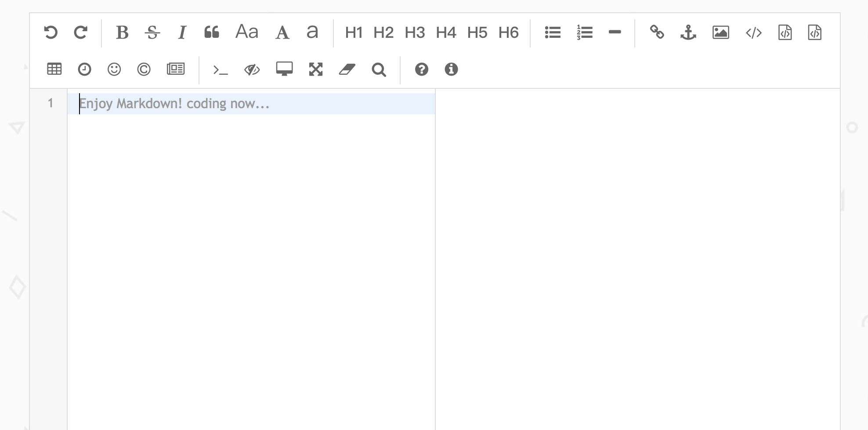The height and width of the screenshot is (430, 868).
Task: Toggle fullscreen mode
Action: (x=316, y=69)
